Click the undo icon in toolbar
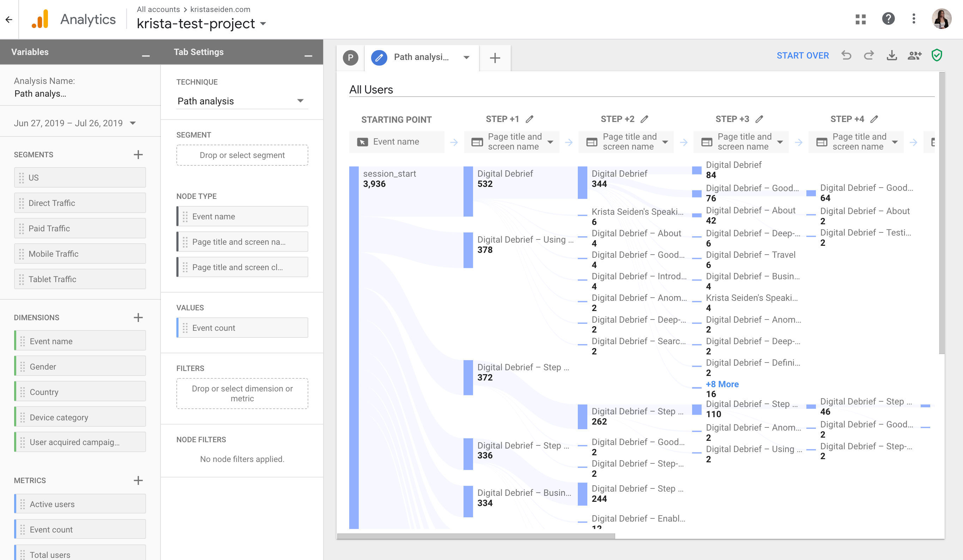Image resolution: width=963 pixels, height=560 pixels. click(846, 55)
